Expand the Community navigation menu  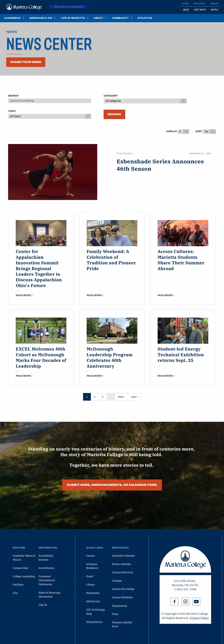click(x=122, y=18)
